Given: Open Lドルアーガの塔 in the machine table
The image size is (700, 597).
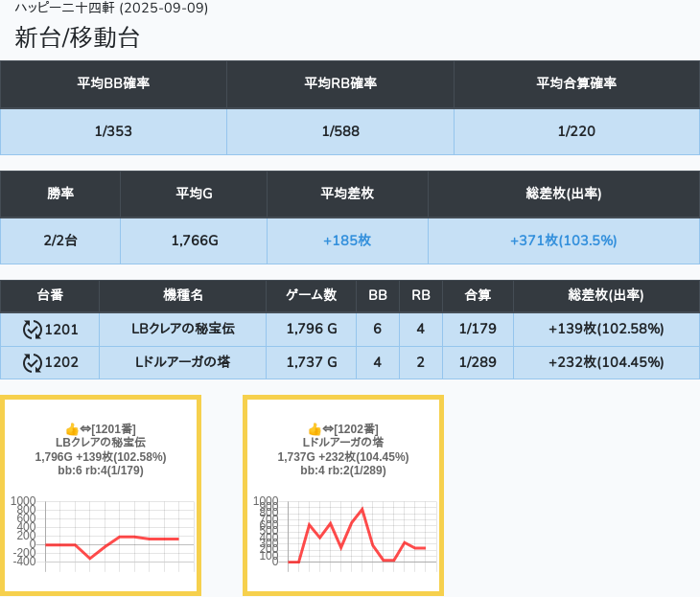Looking at the screenshot, I should pyautogui.click(x=182, y=362).
